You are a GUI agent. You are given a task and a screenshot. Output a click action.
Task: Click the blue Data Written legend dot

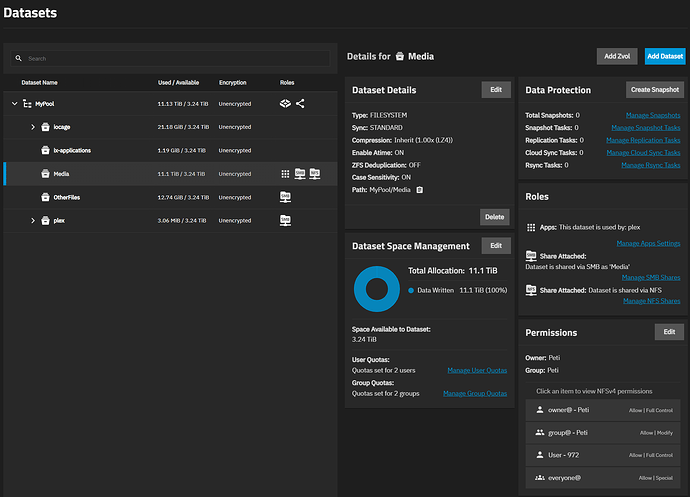(411, 291)
